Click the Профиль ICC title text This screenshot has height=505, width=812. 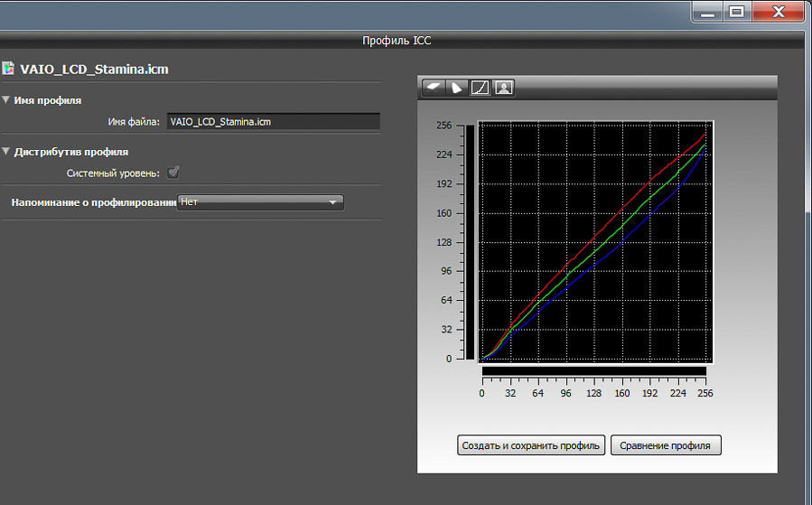pos(397,41)
